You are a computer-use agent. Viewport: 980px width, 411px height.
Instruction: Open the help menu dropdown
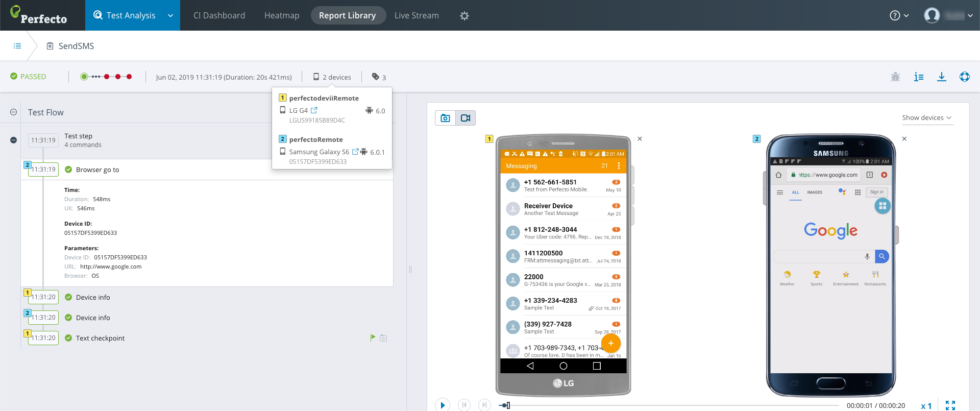899,15
